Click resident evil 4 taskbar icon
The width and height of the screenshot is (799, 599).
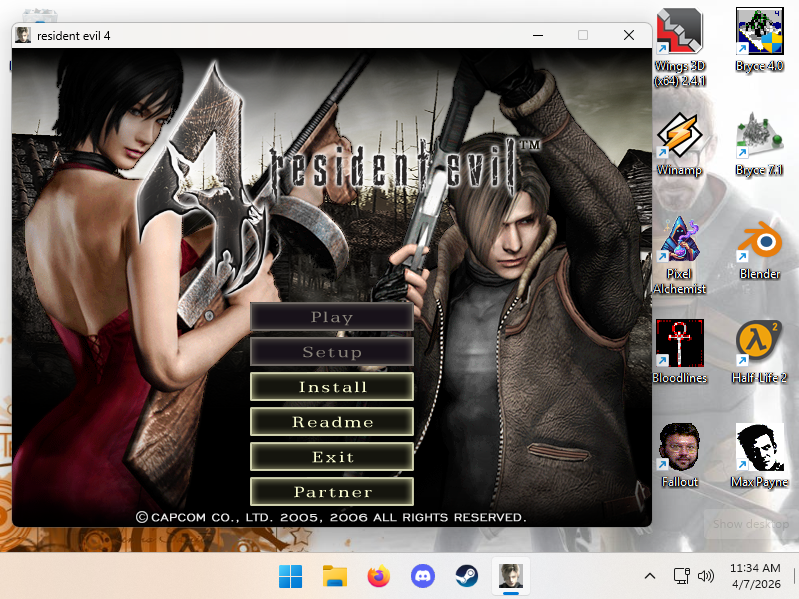tap(511, 577)
